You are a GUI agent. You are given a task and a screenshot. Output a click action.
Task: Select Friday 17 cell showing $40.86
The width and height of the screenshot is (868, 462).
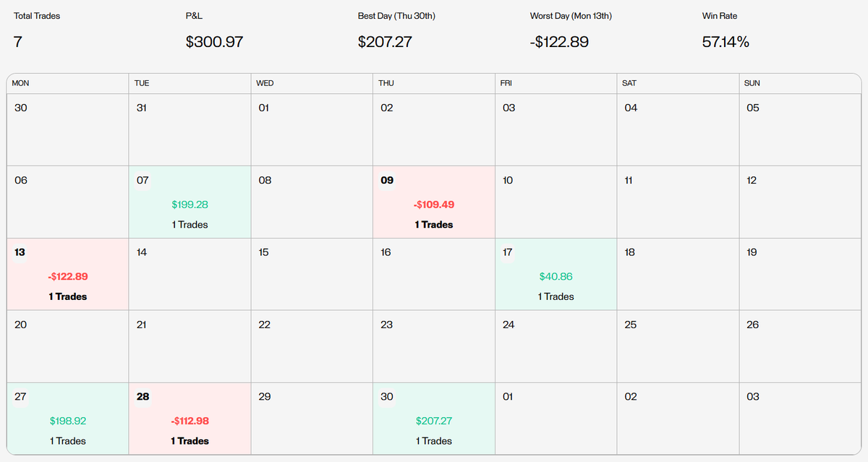tap(556, 274)
